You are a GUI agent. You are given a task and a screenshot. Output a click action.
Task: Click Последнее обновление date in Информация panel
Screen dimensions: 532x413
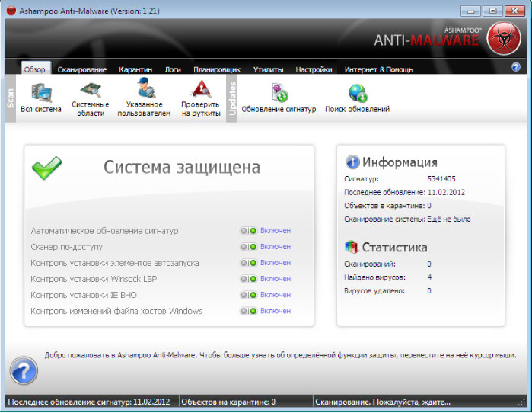pyautogui.click(x=446, y=192)
